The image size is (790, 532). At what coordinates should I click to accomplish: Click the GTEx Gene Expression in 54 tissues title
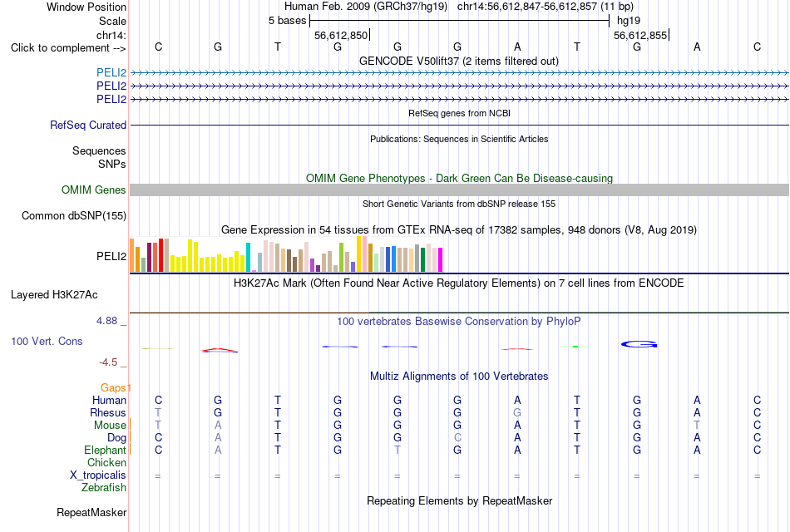(459, 230)
